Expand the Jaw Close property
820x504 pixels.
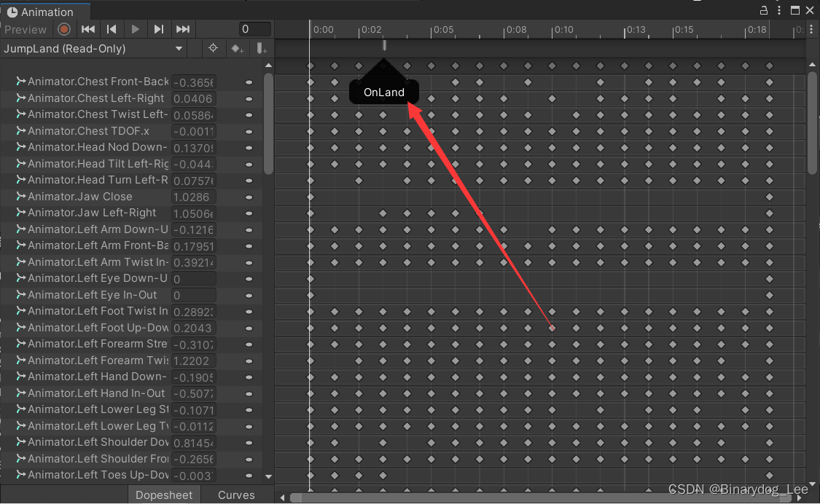coord(20,197)
